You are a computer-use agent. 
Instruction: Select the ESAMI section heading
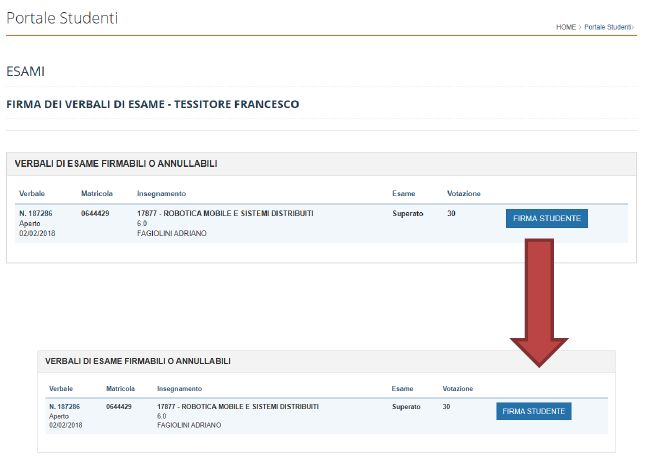pyautogui.click(x=25, y=73)
